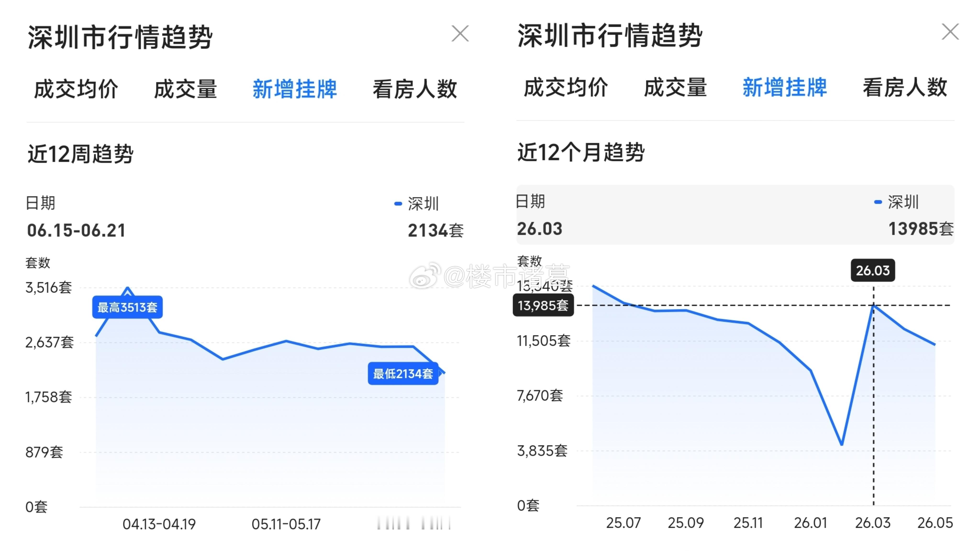Tap the 3,516套 axis label
The height and width of the screenshot is (551, 980).
[48, 287]
